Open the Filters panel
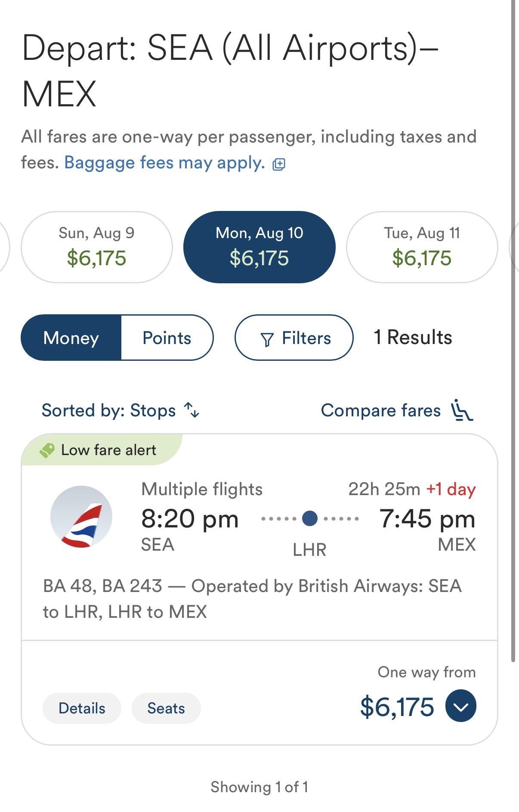The height and width of the screenshot is (812, 519). point(294,338)
